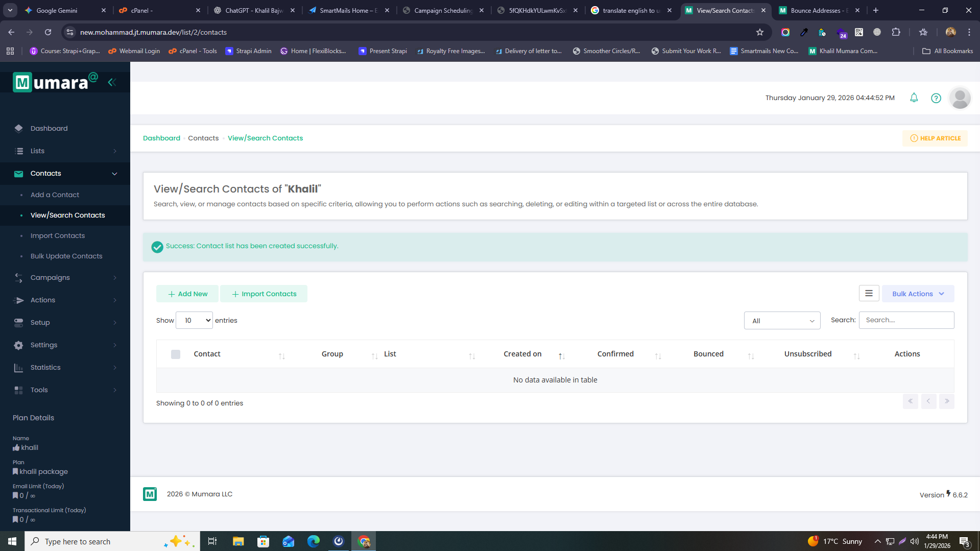
Task: Open the Bulk Actions dropdown
Action: click(x=918, y=294)
